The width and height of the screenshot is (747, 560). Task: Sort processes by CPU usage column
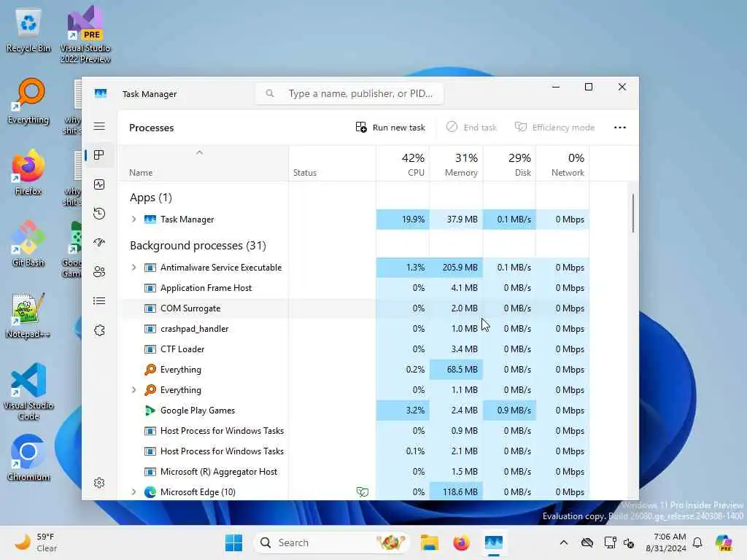(403, 164)
